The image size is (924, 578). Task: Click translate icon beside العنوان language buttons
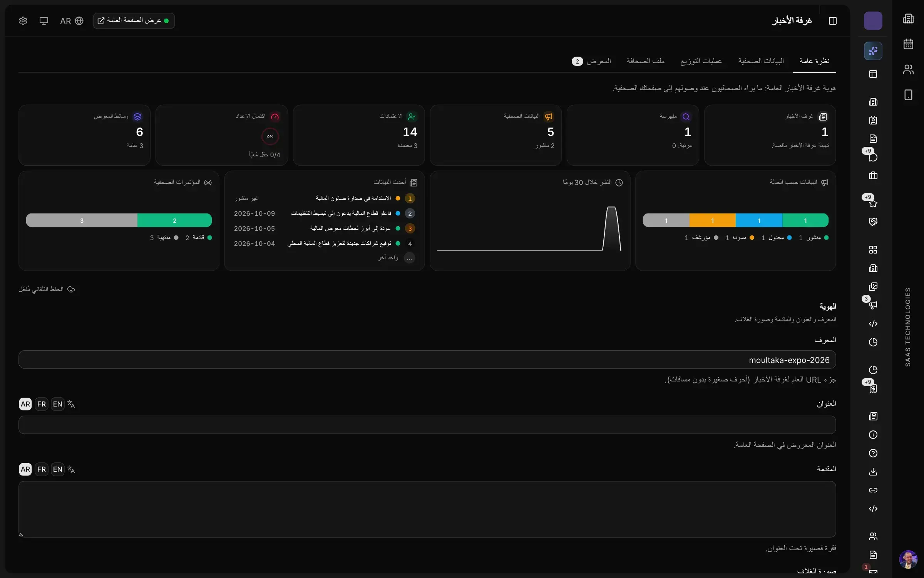[71, 404]
